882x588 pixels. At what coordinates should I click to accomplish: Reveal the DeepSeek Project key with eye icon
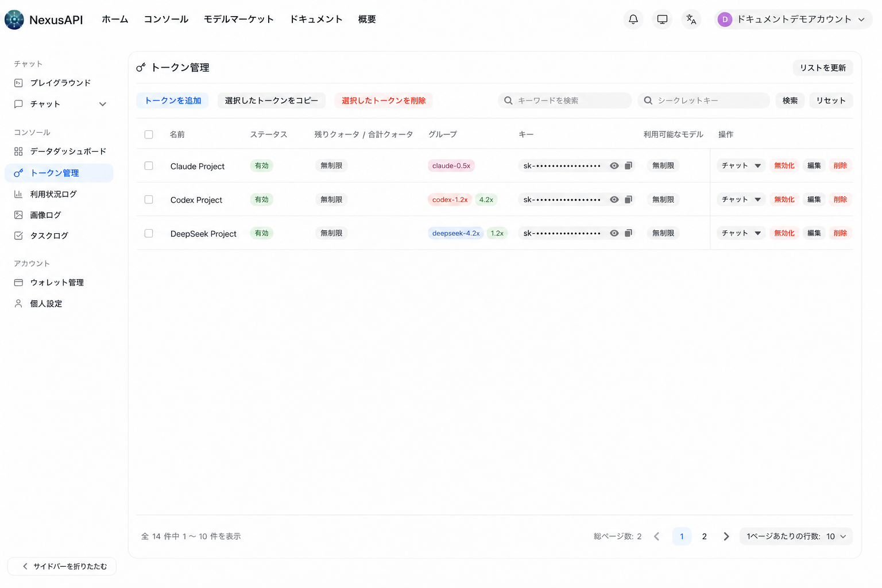tap(614, 233)
